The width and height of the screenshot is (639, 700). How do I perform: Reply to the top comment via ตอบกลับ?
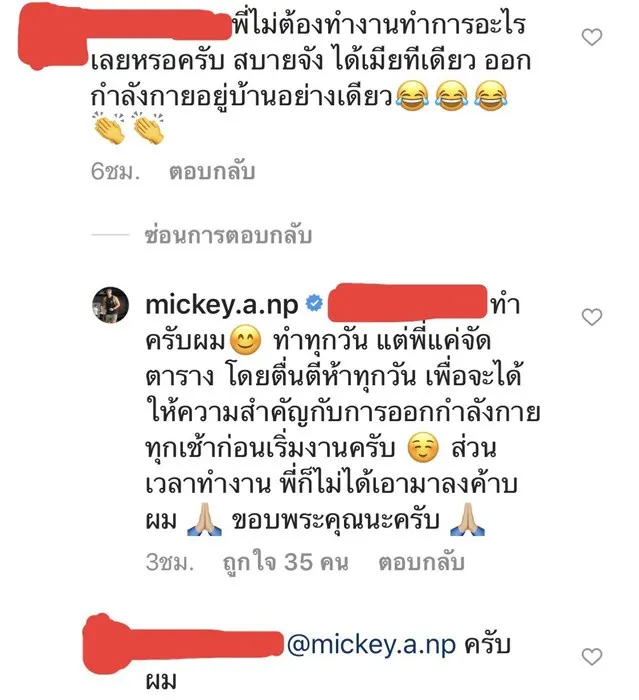[x=212, y=171]
